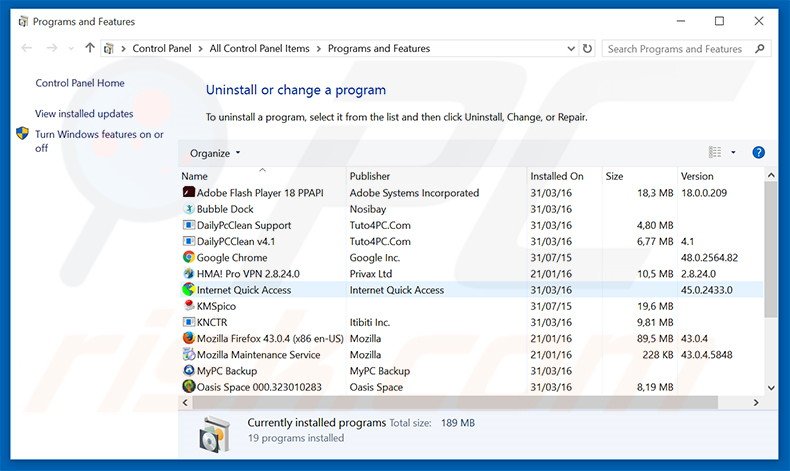
Task: Click the Oasis Space program icon
Action: coord(188,386)
